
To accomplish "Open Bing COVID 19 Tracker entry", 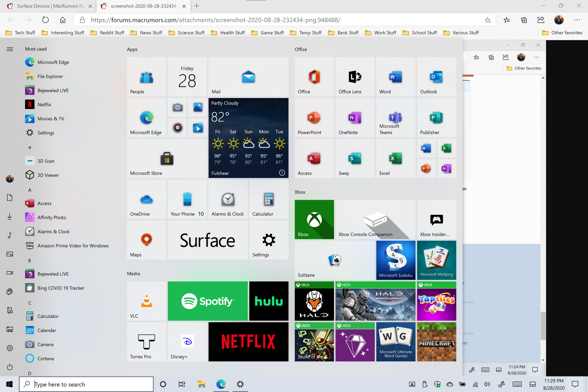I will coord(61,288).
